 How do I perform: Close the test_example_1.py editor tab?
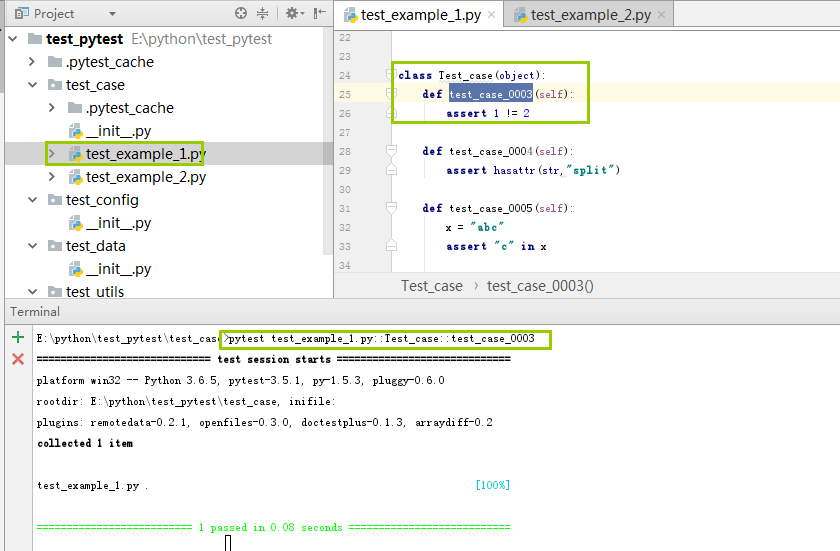(493, 15)
